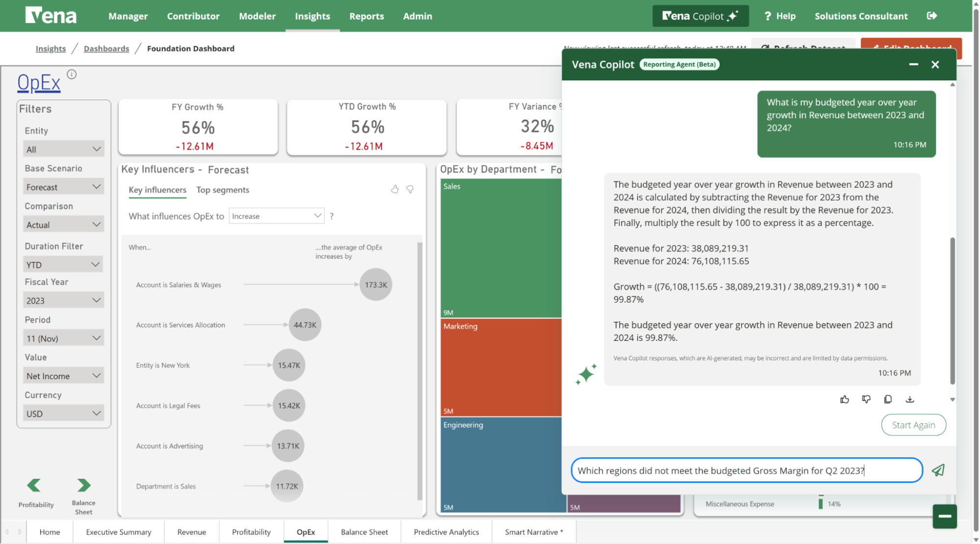The height and width of the screenshot is (544, 980).
Task: Open the Dashboards breadcrumb link
Action: 106,48
